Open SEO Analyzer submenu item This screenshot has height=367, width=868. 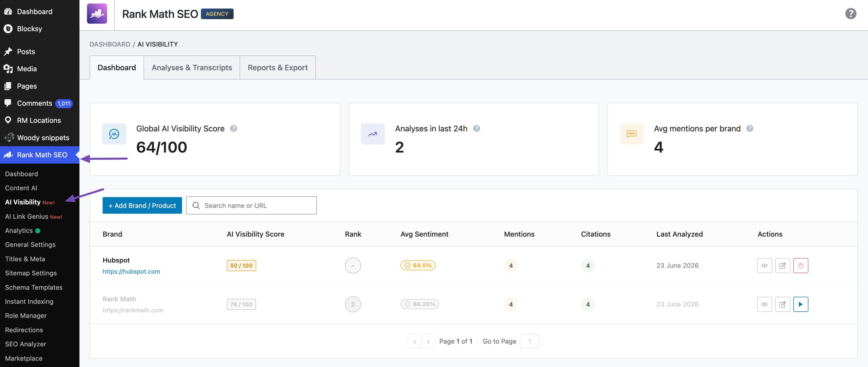[25, 344]
